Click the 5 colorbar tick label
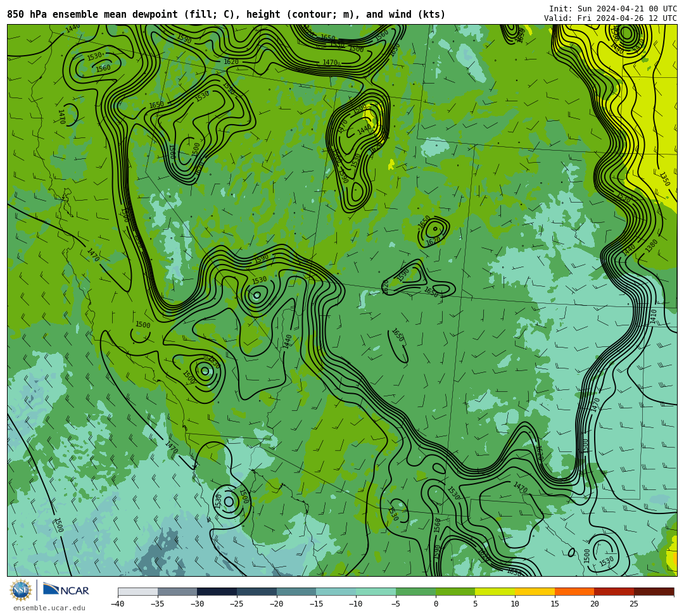This screenshot has height=616, width=684. pyautogui.click(x=476, y=604)
